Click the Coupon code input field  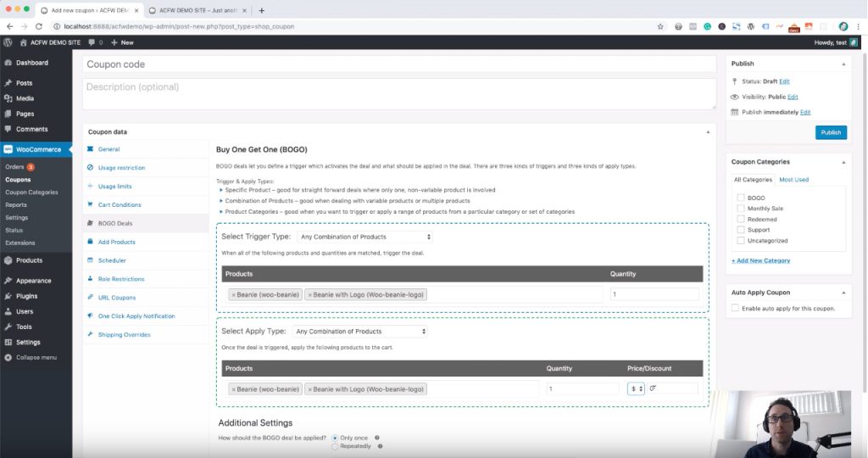tap(399, 64)
